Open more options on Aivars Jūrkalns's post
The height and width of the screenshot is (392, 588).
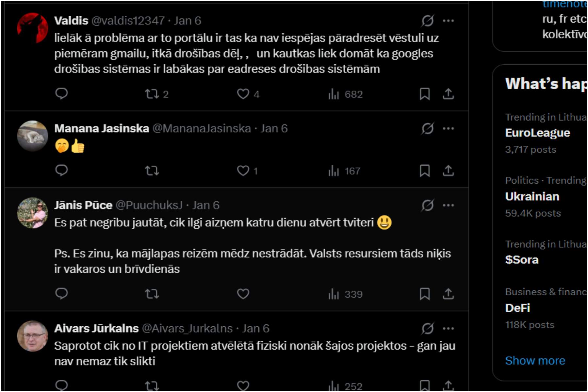448,328
